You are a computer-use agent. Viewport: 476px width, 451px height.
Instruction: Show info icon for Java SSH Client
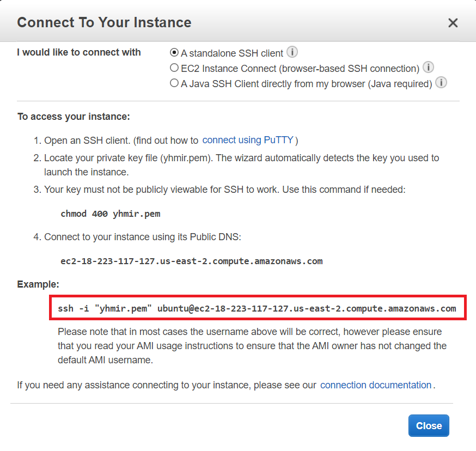pyautogui.click(x=441, y=83)
